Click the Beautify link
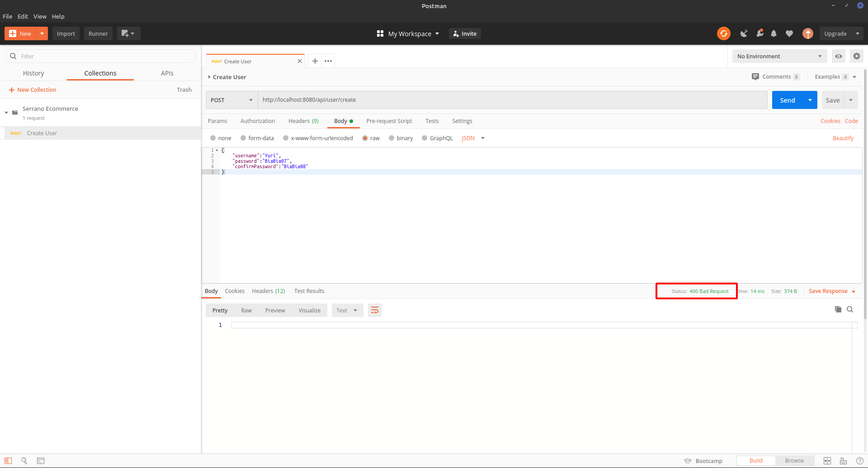The height and width of the screenshot is (468, 868). tap(843, 138)
